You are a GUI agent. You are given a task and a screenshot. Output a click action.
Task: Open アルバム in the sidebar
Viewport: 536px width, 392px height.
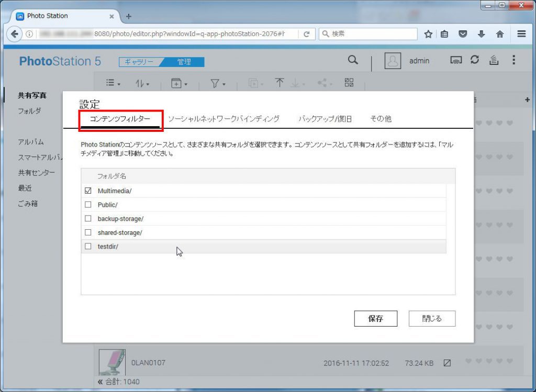[x=31, y=142]
